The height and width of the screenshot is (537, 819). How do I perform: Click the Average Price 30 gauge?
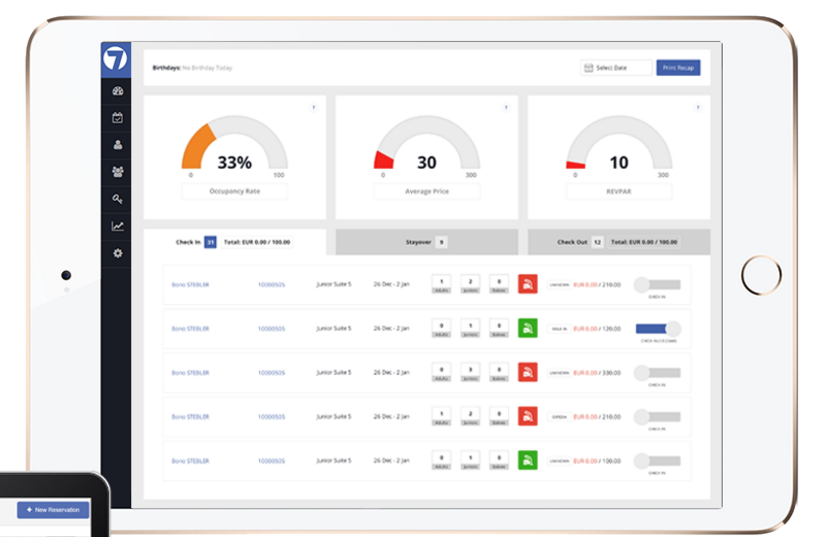427,143
